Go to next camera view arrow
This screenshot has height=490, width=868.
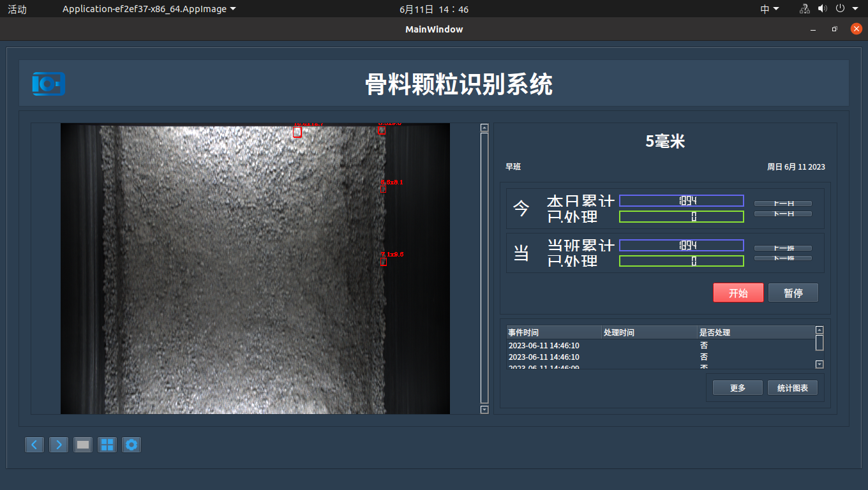59,445
